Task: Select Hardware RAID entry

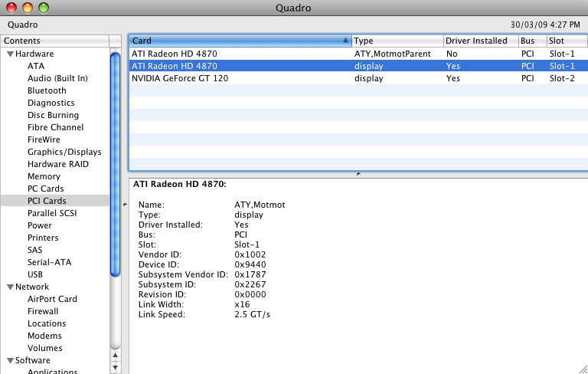Action: pyautogui.click(x=58, y=164)
